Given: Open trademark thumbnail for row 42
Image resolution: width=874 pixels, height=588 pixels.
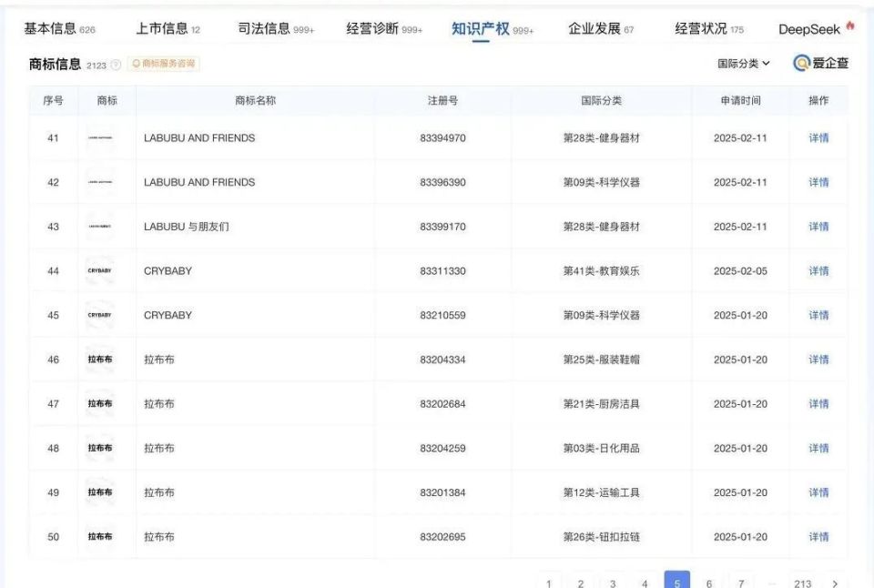Looking at the screenshot, I should 100,182.
